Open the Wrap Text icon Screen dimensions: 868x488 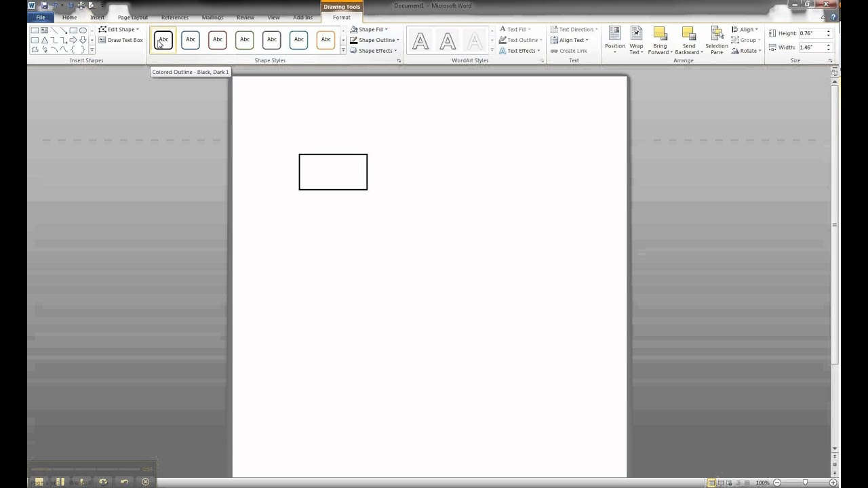point(636,34)
